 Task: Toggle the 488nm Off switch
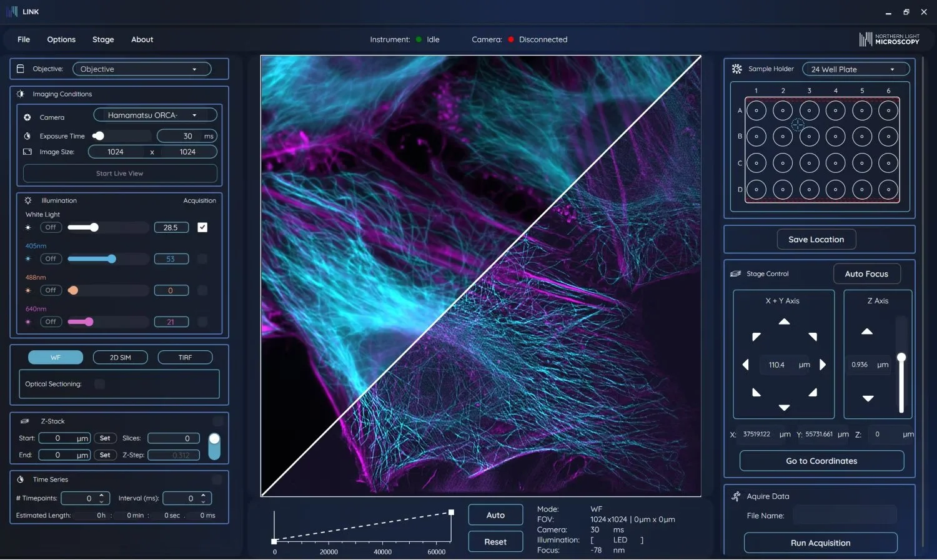click(x=51, y=290)
